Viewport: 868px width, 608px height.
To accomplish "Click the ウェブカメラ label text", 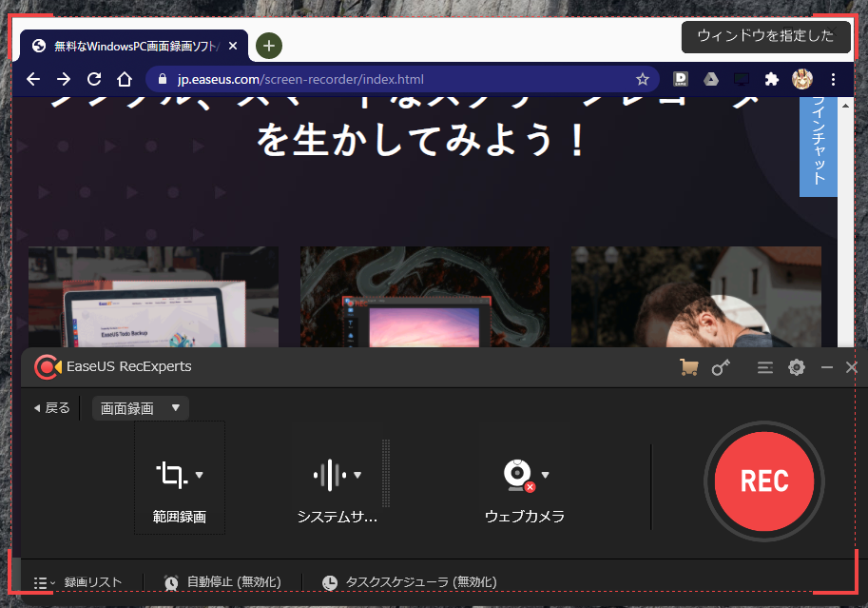I will (524, 517).
